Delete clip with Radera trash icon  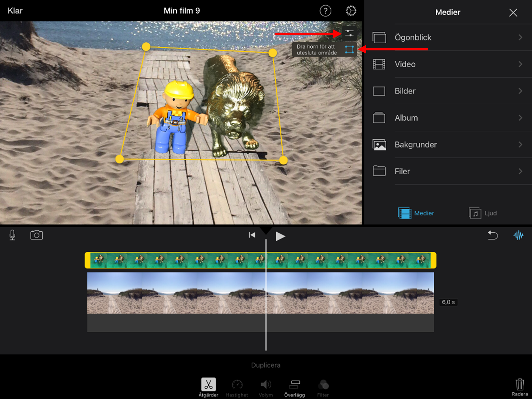tap(520, 387)
